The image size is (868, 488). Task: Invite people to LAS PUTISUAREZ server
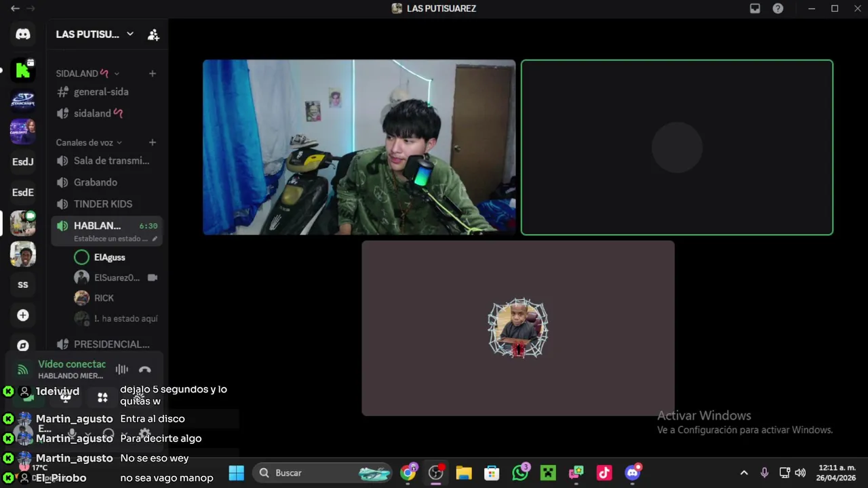coord(153,35)
